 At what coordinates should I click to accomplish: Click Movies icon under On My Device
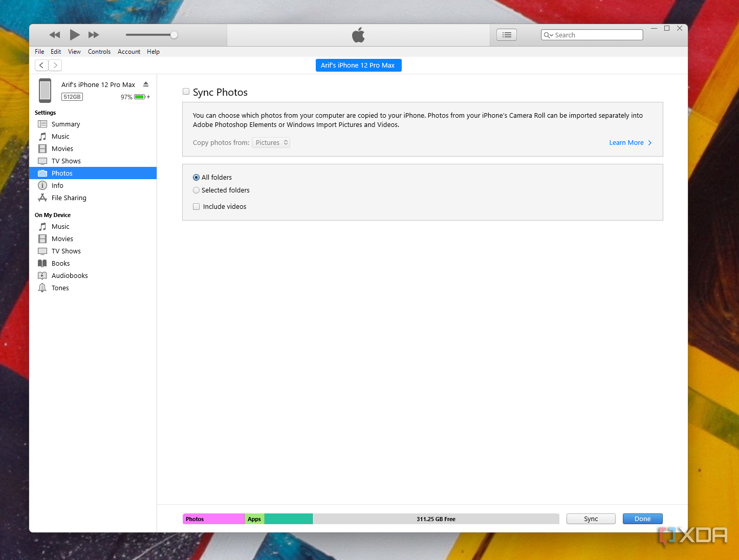42,239
